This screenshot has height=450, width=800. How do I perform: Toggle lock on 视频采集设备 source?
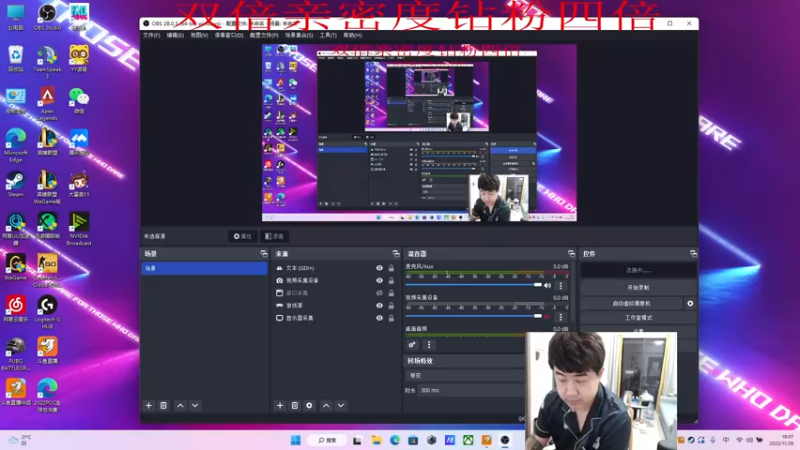pos(391,281)
